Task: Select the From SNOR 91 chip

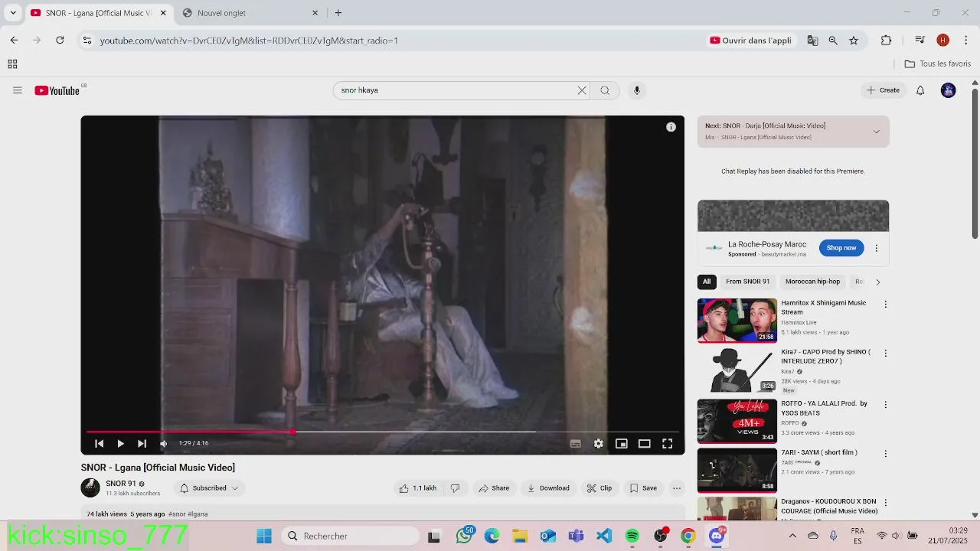Action: click(x=748, y=282)
